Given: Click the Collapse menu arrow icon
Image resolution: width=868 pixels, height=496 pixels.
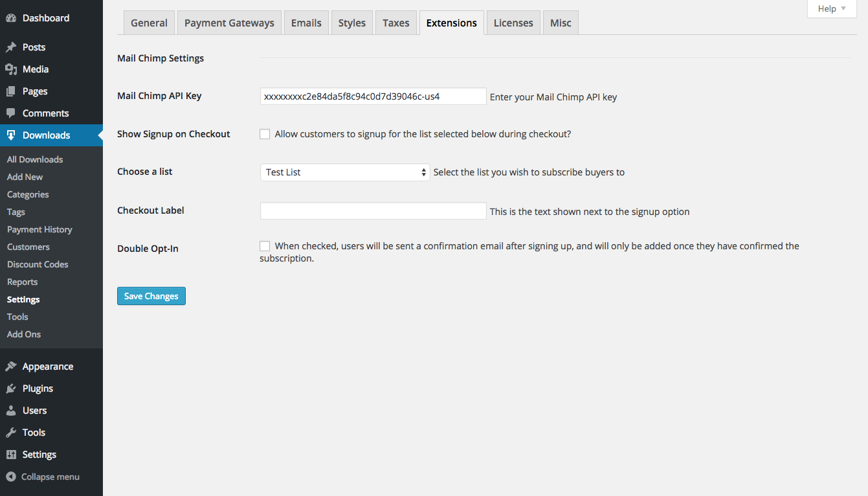Looking at the screenshot, I should (11, 477).
